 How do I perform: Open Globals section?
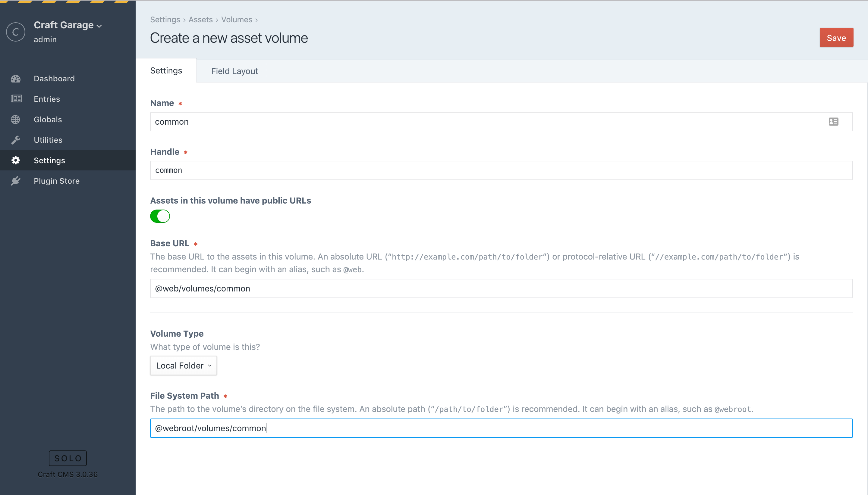pos(68,119)
